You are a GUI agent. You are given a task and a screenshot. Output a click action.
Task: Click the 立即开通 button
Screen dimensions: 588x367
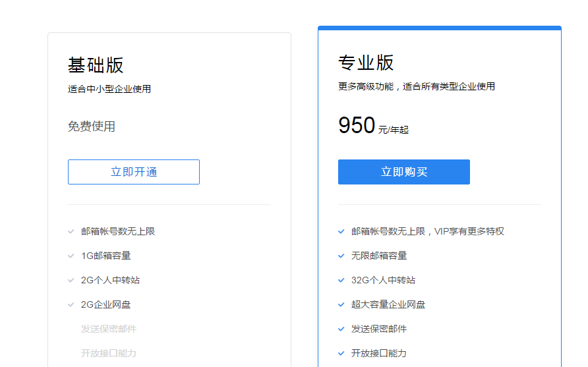pyautogui.click(x=134, y=172)
